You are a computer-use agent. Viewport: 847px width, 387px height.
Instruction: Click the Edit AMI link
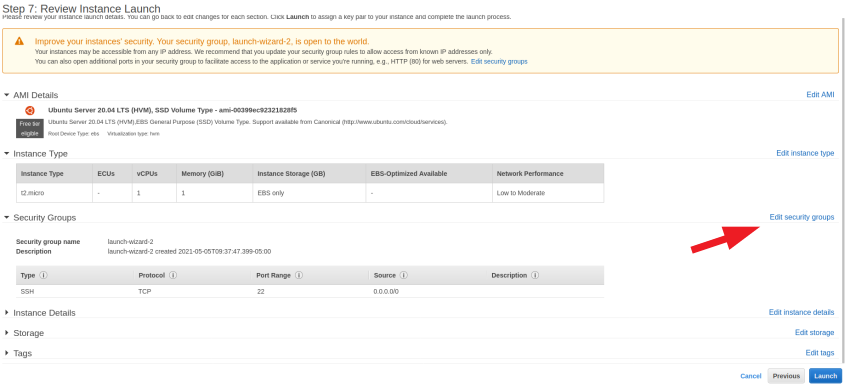point(820,95)
